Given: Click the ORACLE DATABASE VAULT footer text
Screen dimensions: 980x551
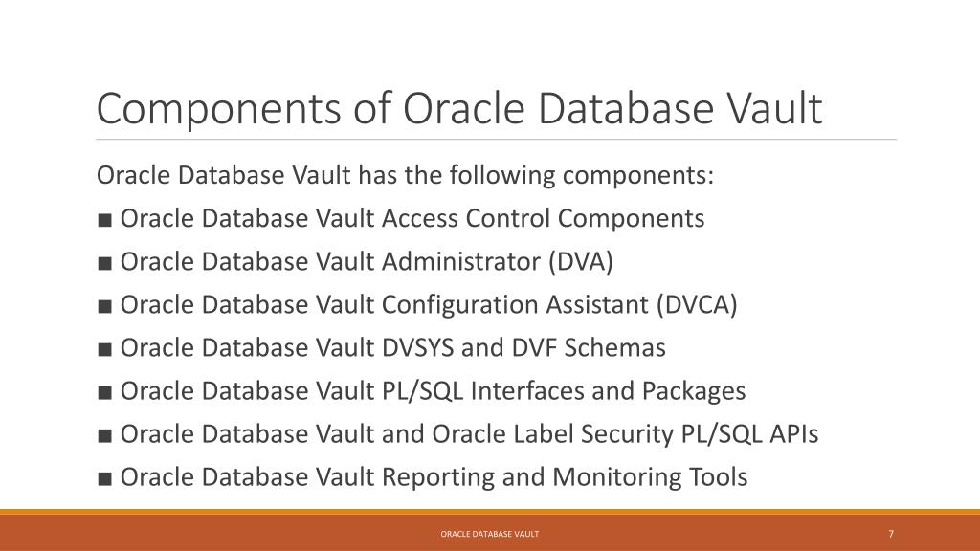Looking at the screenshot, I should [x=490, y=534].
